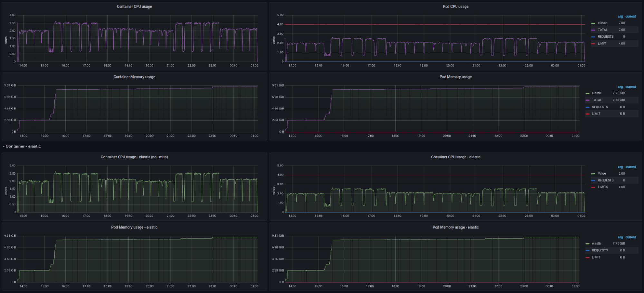The image size is (644, 293).
Task: Click purple color swatch of 'TOTAL' in Pod CPU usage legend
Action: [593, 30]
